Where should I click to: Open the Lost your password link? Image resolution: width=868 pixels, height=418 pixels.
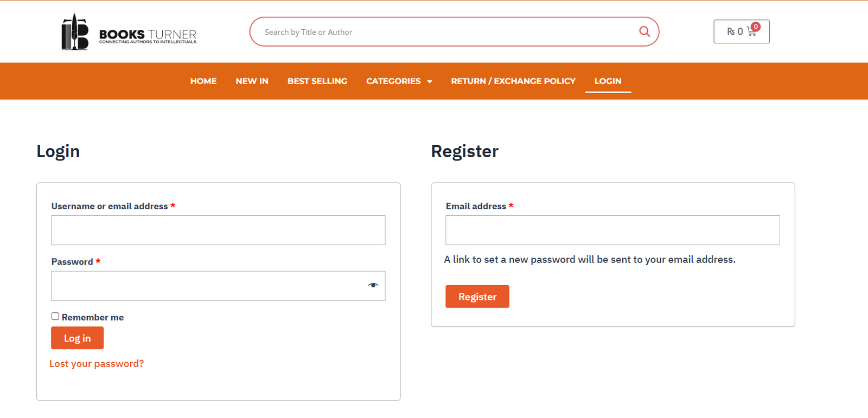coord(97,364)
